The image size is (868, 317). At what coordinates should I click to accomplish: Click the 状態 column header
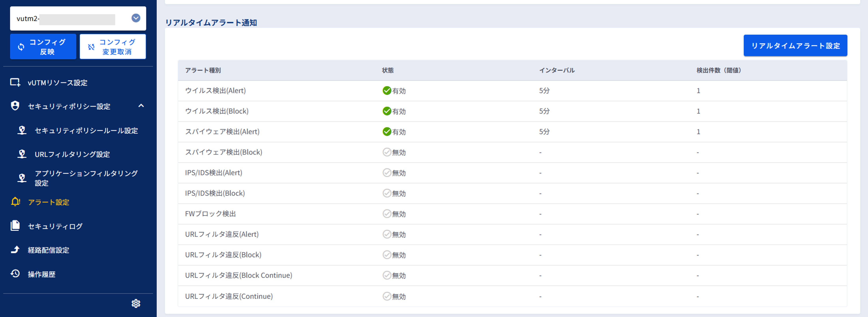tap(388, 70)
